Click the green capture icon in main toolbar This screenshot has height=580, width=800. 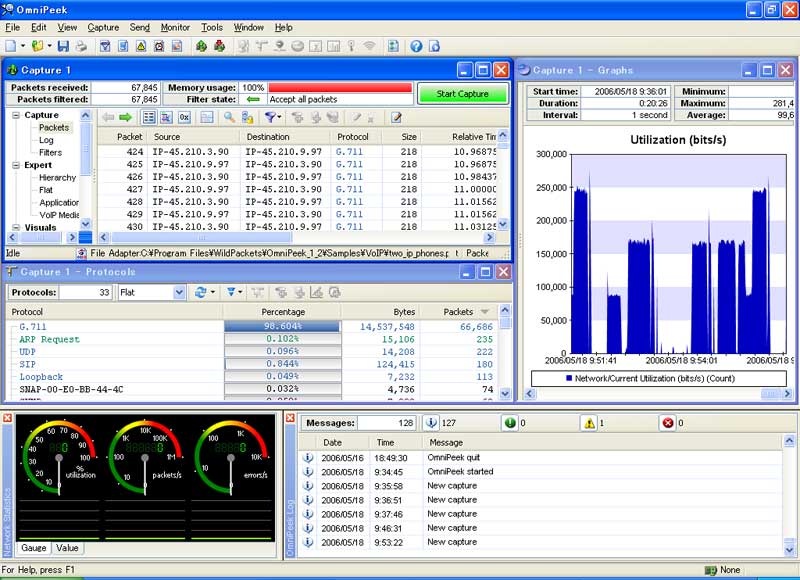pyautogui.click(x=201, y=46)
